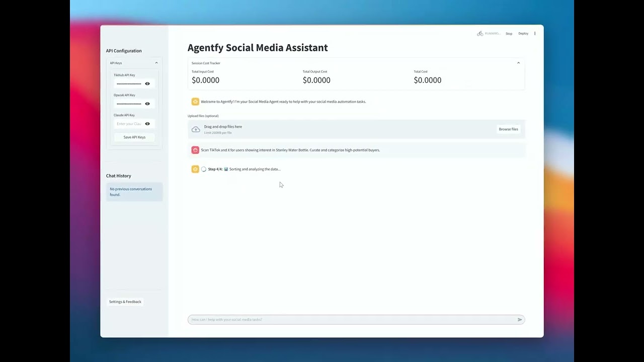This screenshot has width=644, height=362.
Task: Click the Deploy button
Action: pyautogui.click(x=523, y=34)
